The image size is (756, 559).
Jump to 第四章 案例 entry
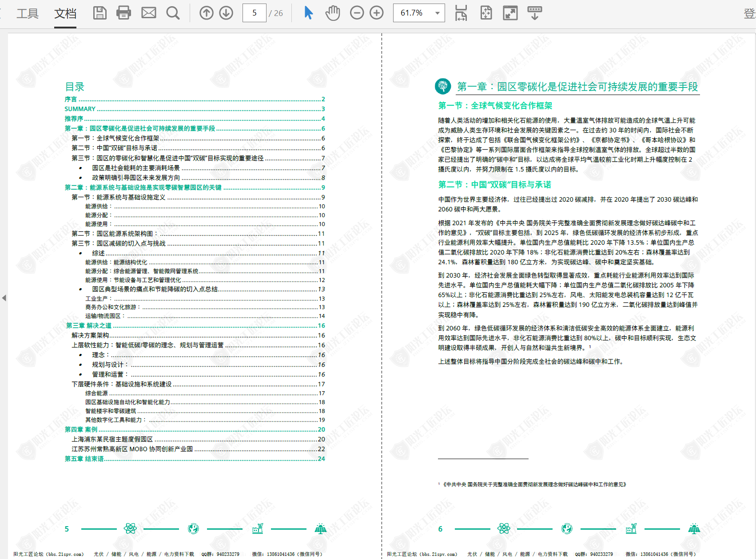click(195, 429)
